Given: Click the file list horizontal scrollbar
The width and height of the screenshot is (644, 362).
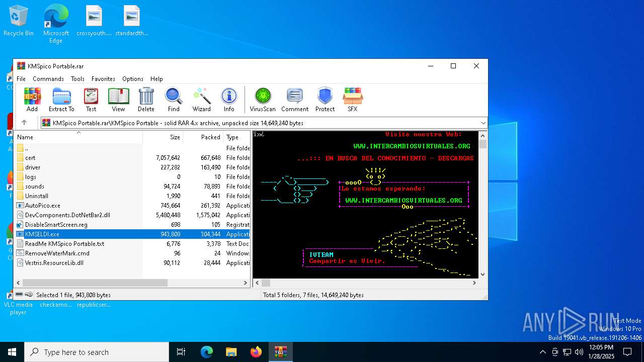Looking at the screenshot, I should (x=95, y=283).
